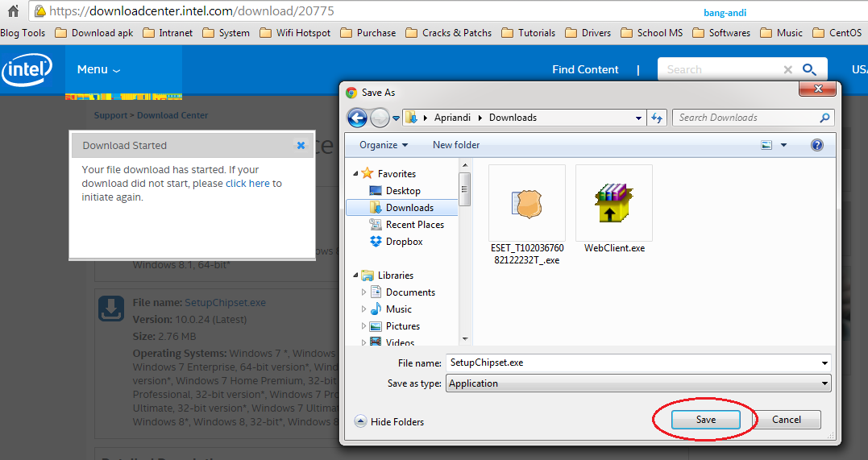Click the browser Home icon
Viewport: 868px width, 460px height.
(13, 10)
